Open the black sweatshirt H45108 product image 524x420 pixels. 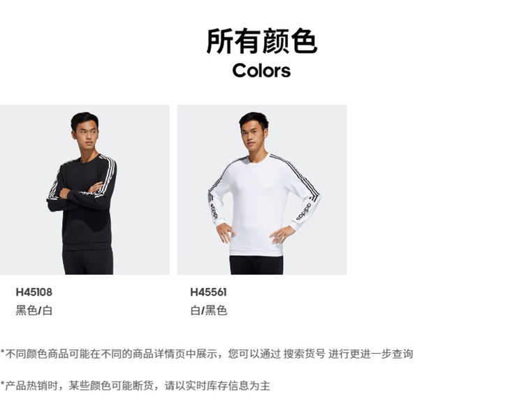click(85, 189)
